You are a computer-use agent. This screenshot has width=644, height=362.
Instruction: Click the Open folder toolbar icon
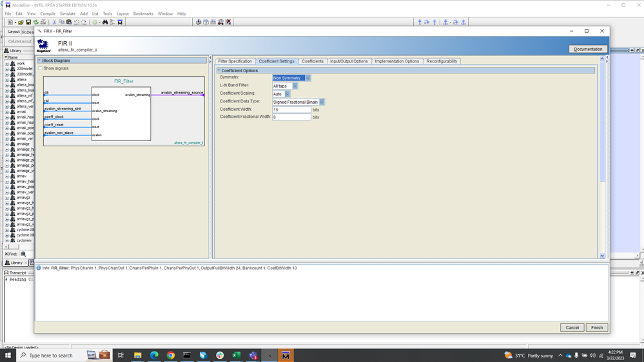pyautogui.click(x=21, y=22)
